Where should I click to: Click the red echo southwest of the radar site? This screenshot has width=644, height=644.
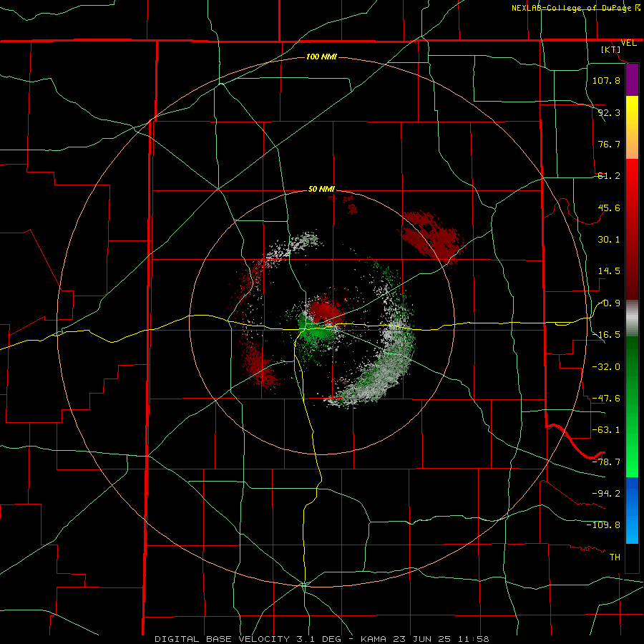tap(260, 367)
